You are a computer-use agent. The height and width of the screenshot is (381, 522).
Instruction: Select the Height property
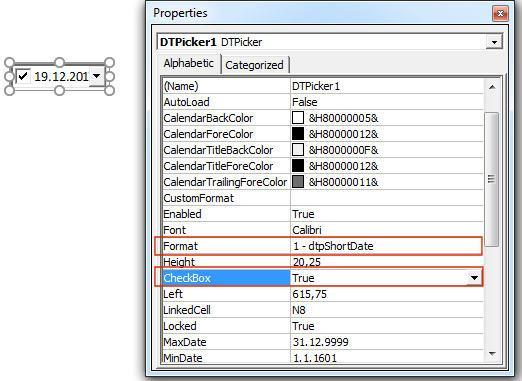[179, 262]
